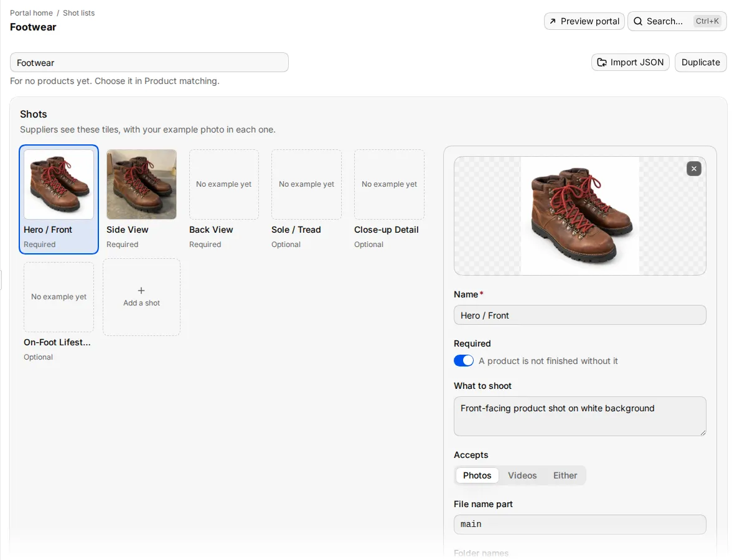Click the Import JSON button label
Image resolution: width=737 pixels, height=560 pixels.
click(x=637, y=62)
